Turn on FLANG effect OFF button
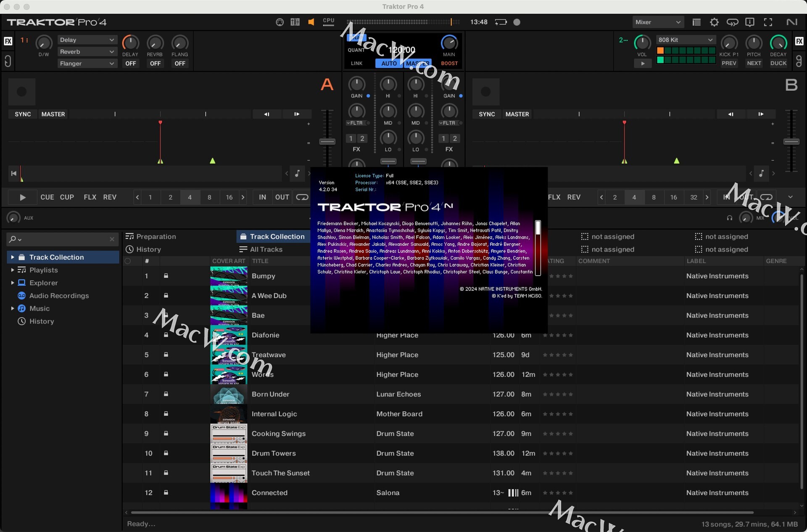Viewport: 807px width, 532px height. pyautogui.click(x=180, y=63)
